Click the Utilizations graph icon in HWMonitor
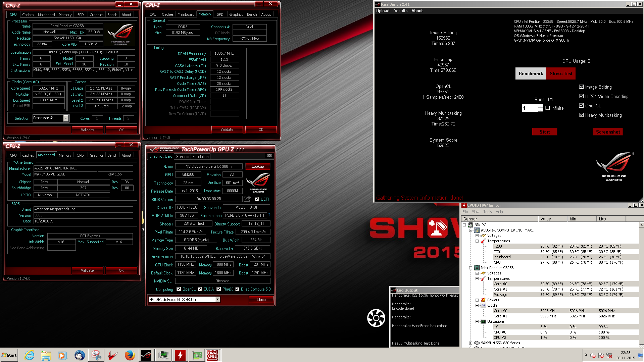This screenshot has height=362, width=644. 483,321
